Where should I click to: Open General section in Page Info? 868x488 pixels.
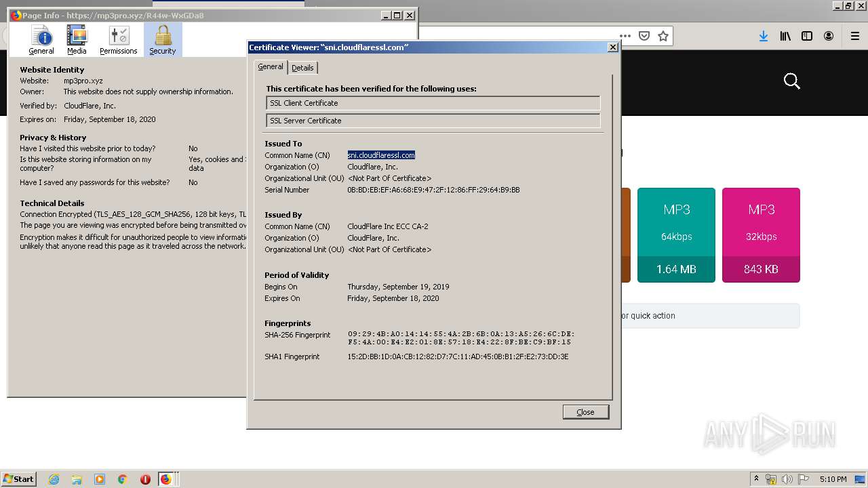point(41,41)
